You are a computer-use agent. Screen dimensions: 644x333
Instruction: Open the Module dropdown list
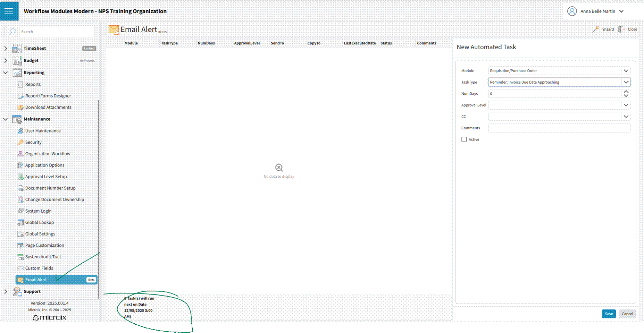click(x=626, y=71)
